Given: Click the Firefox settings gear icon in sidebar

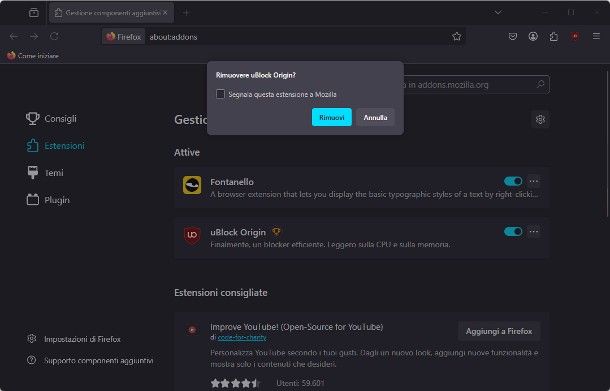Looking at the screenshot, I should pyautogui.click(x=32, y=338).
